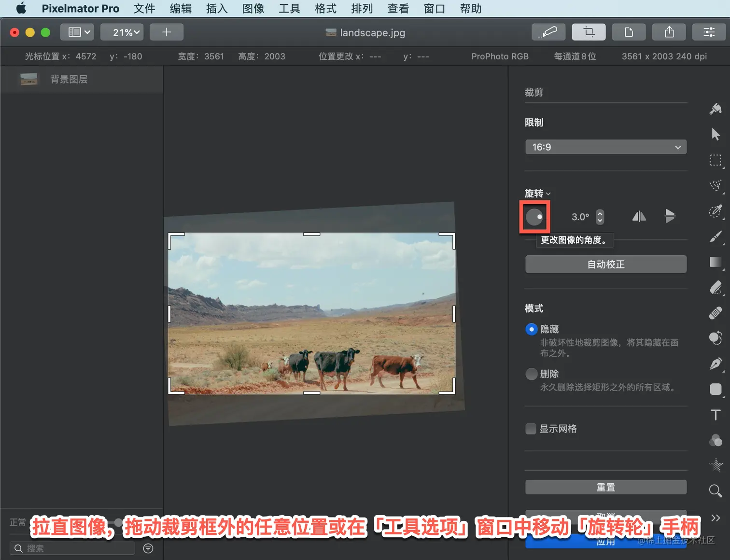Screen dimensions: 730x560
Task: Select the Pen tool
Action: coord(716,364)
